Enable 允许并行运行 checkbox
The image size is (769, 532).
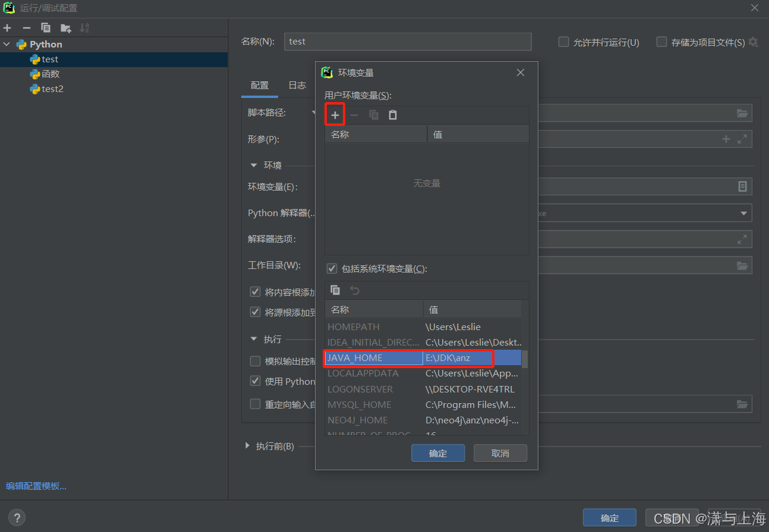tap(563, 42)
